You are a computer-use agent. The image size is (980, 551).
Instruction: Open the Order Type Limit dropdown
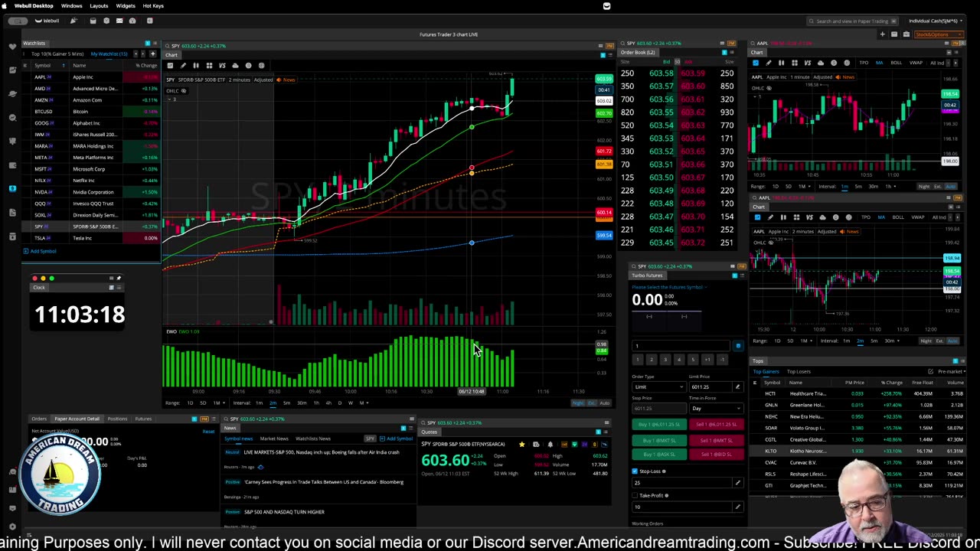click(x=658, y=386)
